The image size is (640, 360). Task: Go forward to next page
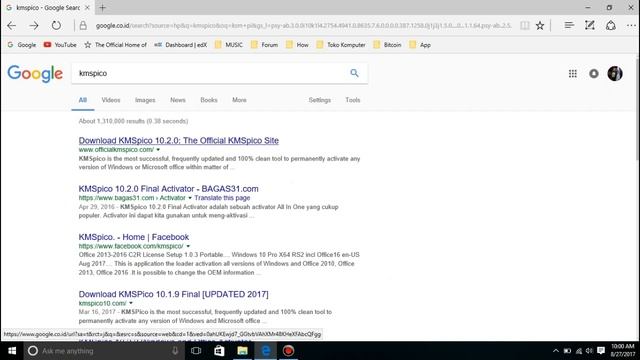pos(34,26)
